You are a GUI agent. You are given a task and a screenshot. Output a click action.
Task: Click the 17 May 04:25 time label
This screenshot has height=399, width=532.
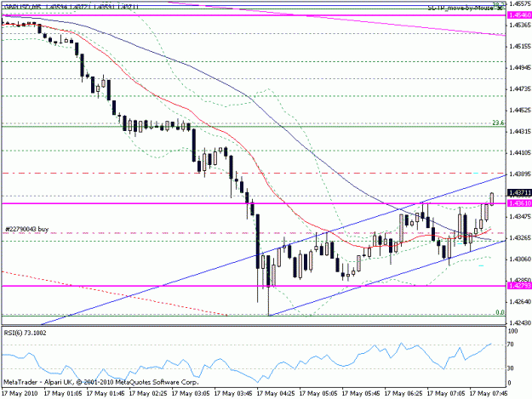point(276,394)
